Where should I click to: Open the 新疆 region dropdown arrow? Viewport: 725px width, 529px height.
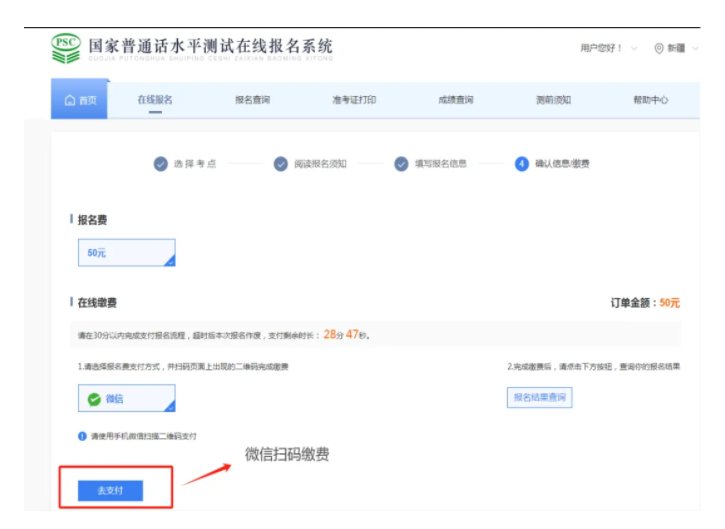(x=695, y=48)
